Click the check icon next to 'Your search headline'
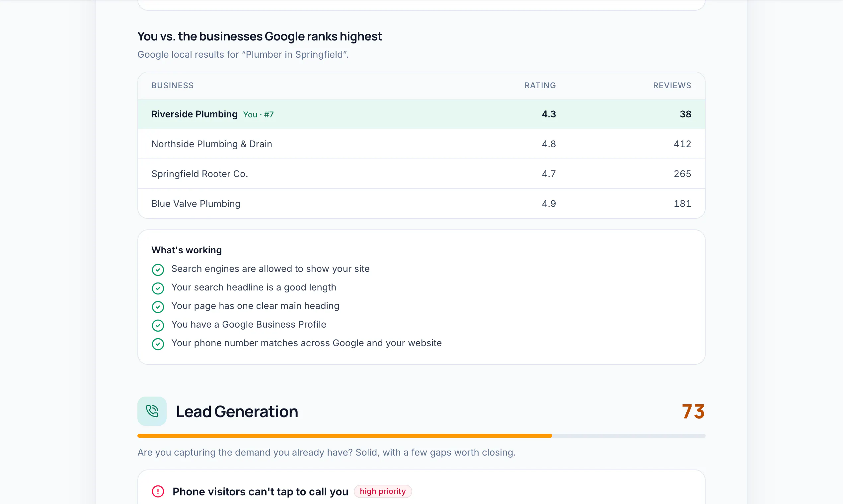Viewport: 843px width, 504px height. (x=158, y=288)
